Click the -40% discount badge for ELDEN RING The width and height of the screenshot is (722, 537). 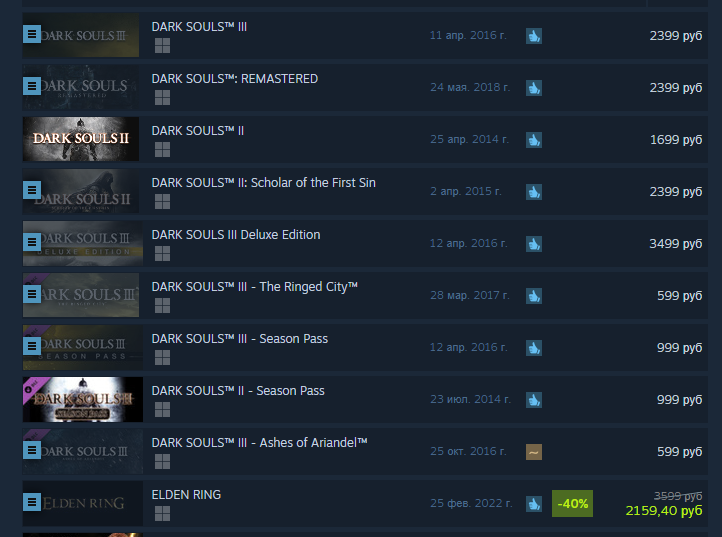(x=572, y=503)
